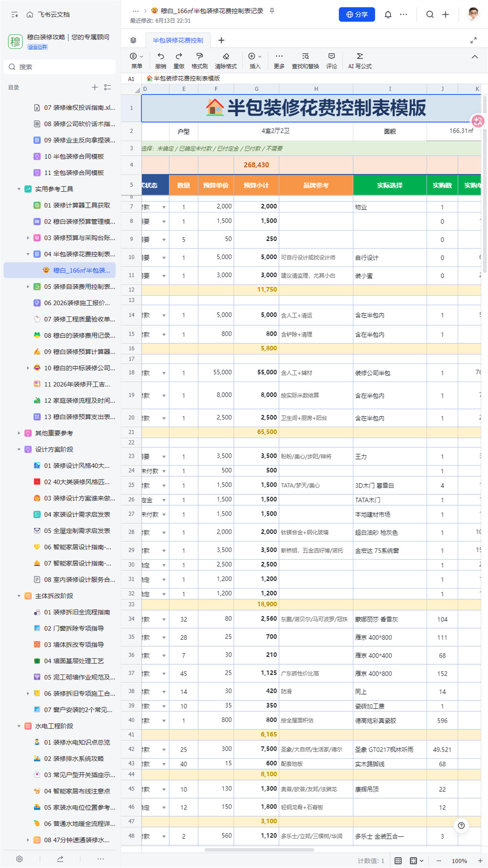Image resolution: width=488 pixels, height=868 pixels.
Task: Open the notifications bell icon
Action: click(x=388, y=15)
